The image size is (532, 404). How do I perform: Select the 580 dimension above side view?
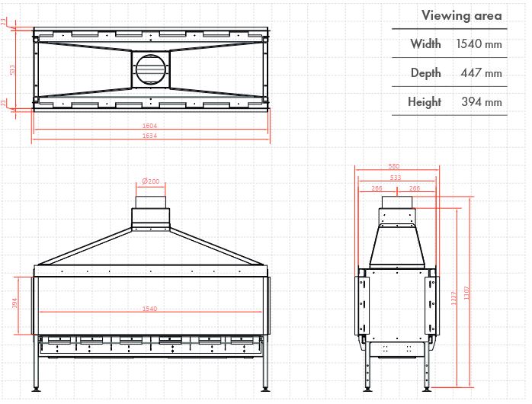394,166
